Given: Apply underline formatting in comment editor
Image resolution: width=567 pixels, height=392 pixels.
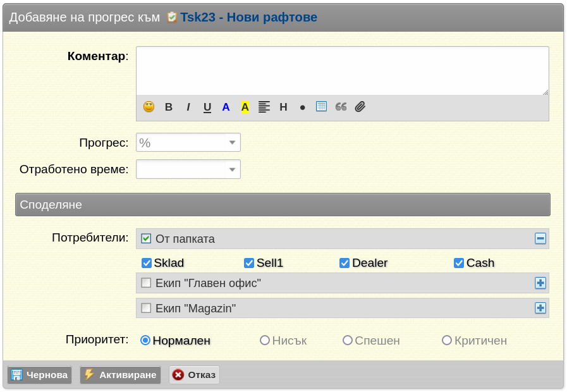Looking at the screenshot, I should pyautogui.click(x=207, y=107).
